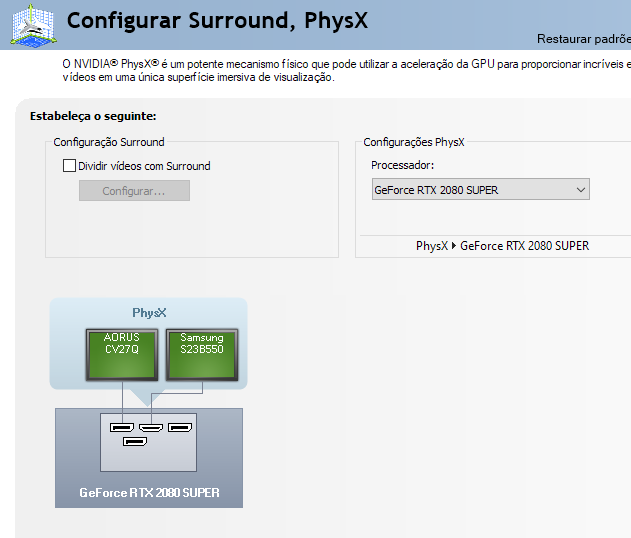Click the Configurar Surround, PhysX page title
This screenshot has height=538, width=631.
[217, 21]
